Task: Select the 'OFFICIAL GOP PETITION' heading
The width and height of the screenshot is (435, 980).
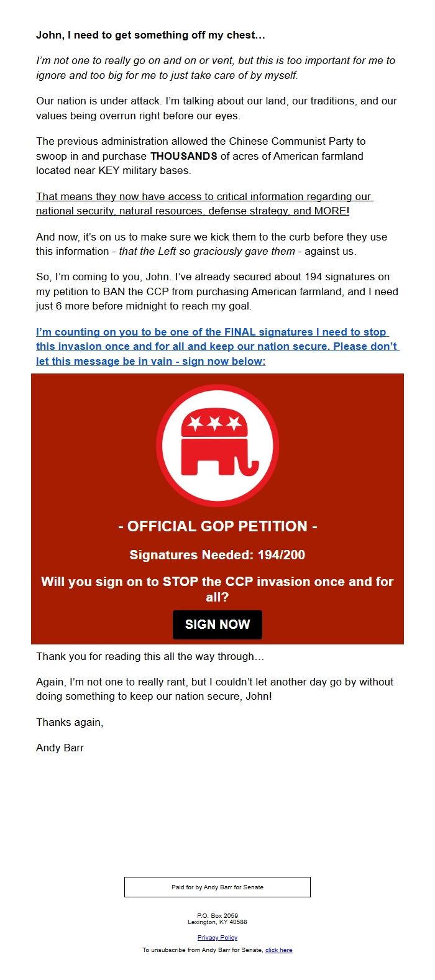Action: 217,526
